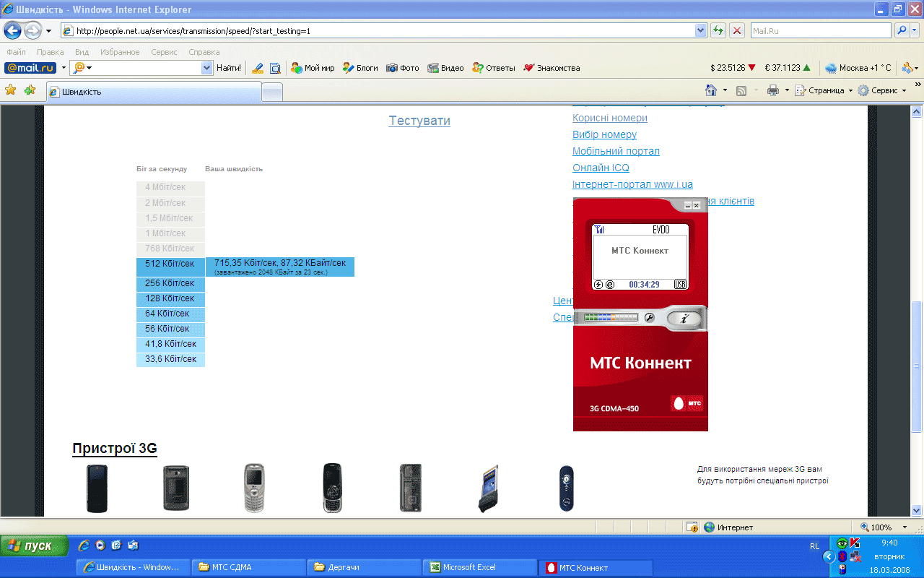924x578 pixels.
Task: Click the search magnifier next to Mail.Ru box
Action: [x=902, y=31]
